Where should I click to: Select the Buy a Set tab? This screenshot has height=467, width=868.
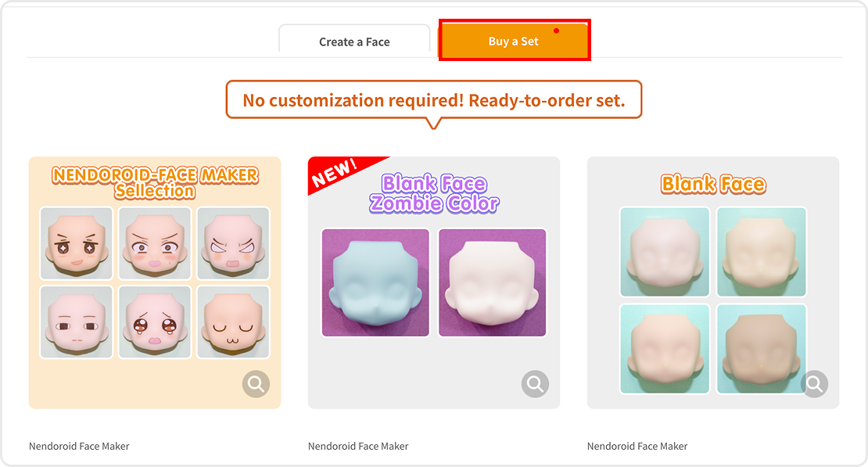coord(515,41)
